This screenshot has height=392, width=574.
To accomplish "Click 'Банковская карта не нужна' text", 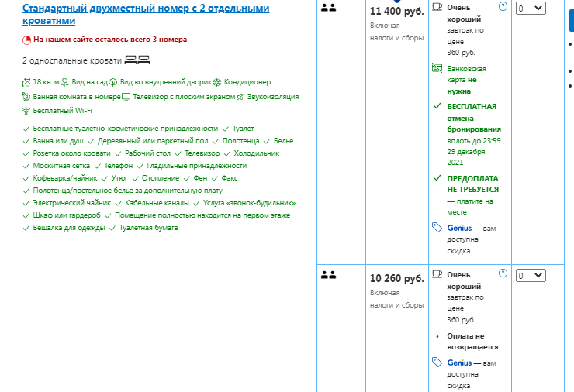I will click(x=467, y=80).
